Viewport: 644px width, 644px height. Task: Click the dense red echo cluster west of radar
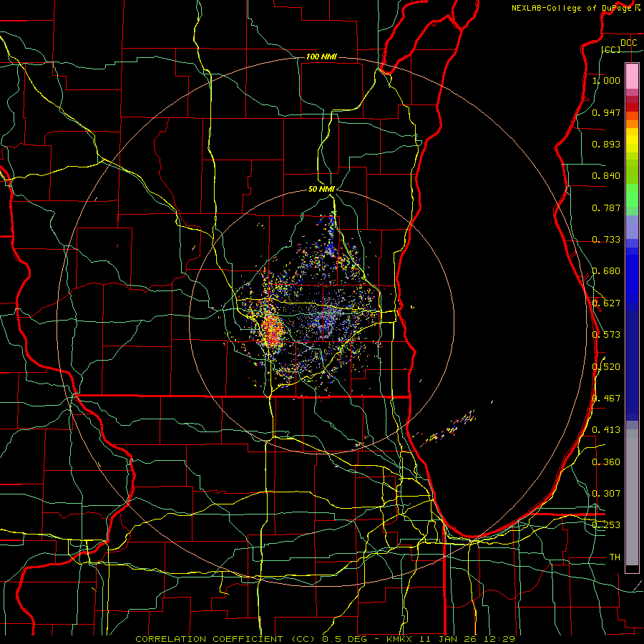coord(273,332)
